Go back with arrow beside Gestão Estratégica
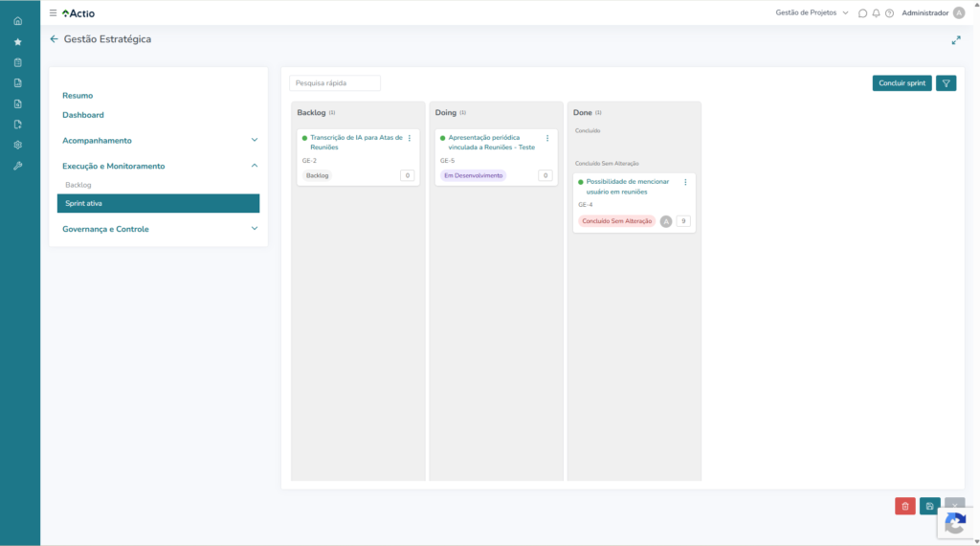This screenshot has height=546, width=980. [x=54, y=38]
